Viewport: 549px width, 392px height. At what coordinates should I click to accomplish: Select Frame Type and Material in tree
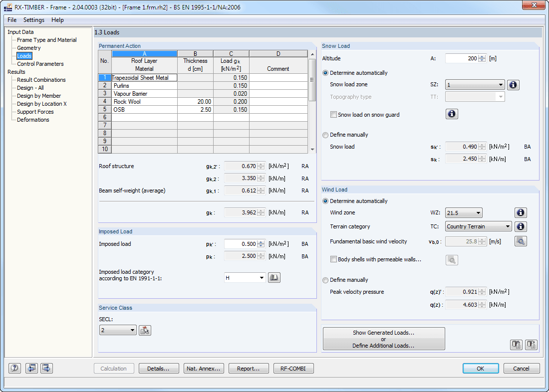click(x=47, y=40)
